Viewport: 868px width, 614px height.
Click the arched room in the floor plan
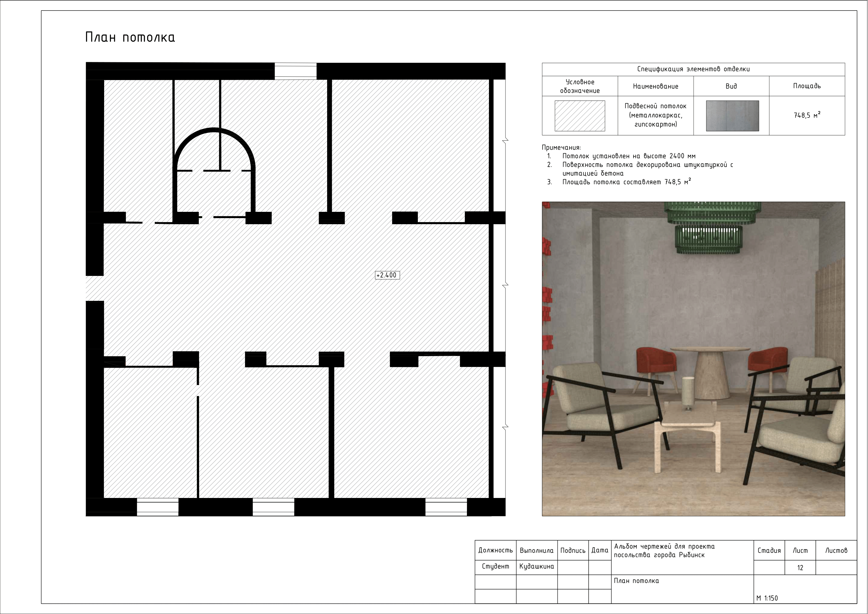click(214, 178)
